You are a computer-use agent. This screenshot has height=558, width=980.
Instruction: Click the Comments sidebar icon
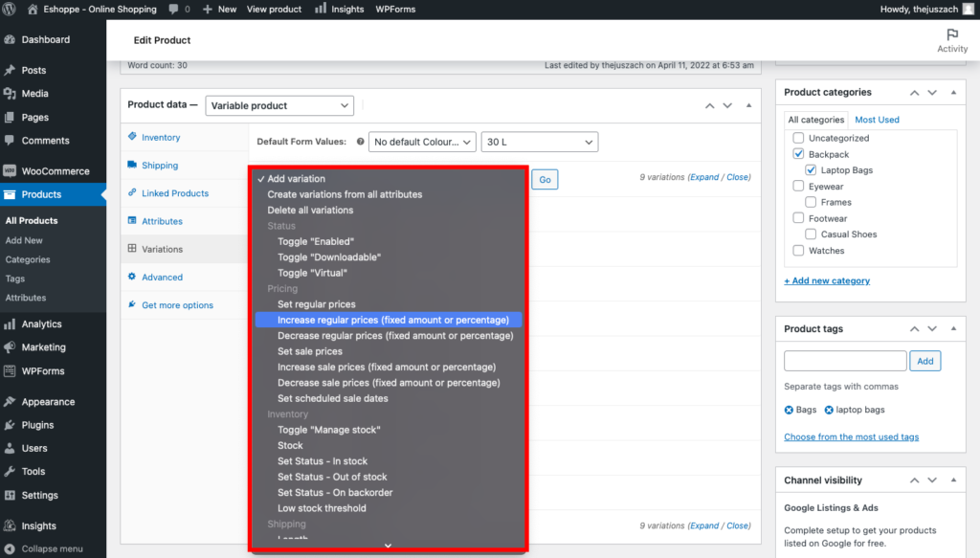pyautogui.click(x=10, y=141)
